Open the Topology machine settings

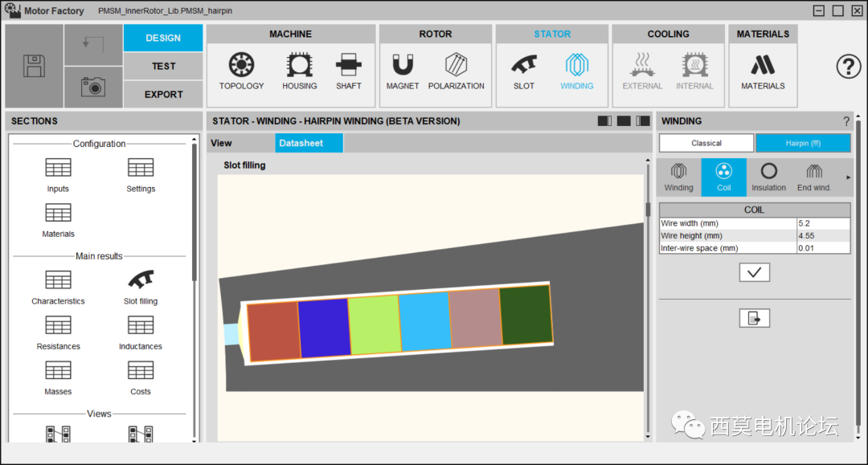click(241, 71)
